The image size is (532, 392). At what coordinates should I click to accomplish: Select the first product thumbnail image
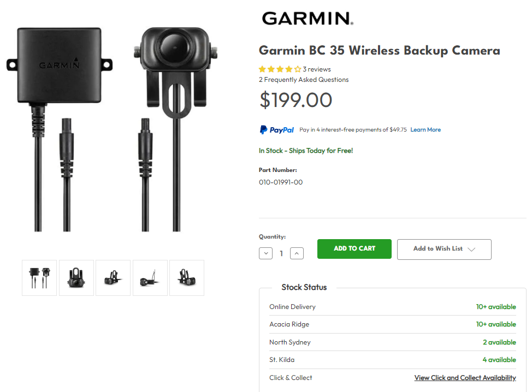click(40, 278)
